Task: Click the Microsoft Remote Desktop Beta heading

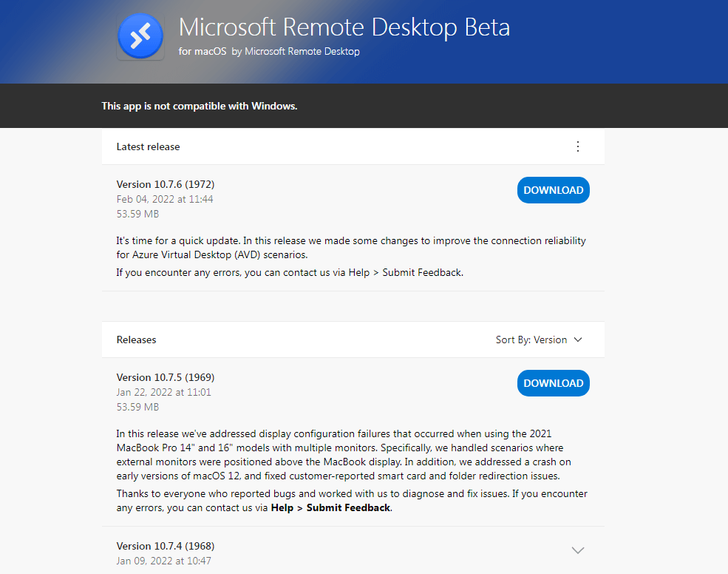Action: click(x=344, y=27)
